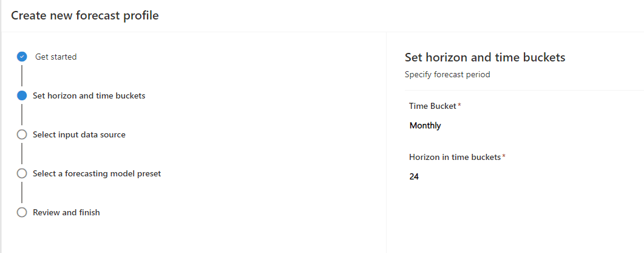Image resolution: width=644 pixels, height=253 pixels.
Task: Click the Horizon in time buckets label
Action: click(x=455, y=157)
